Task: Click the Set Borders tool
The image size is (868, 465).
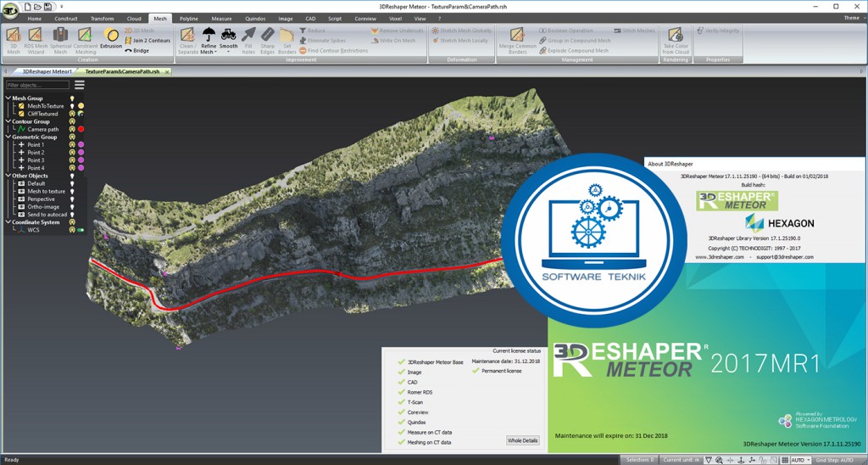Action: click(287, 41)
